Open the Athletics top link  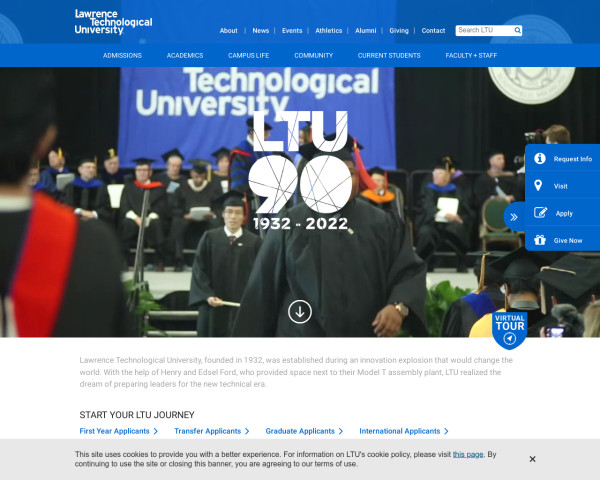328,31
